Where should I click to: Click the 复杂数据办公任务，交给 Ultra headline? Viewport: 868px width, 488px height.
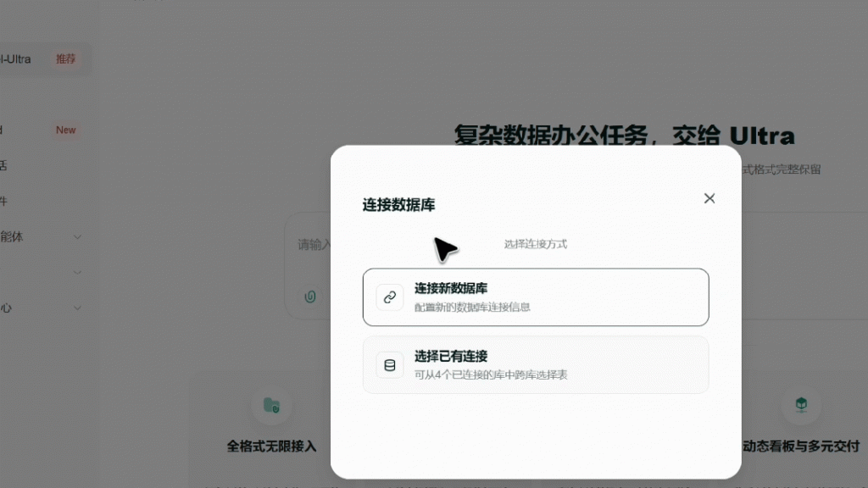(625, 136)
